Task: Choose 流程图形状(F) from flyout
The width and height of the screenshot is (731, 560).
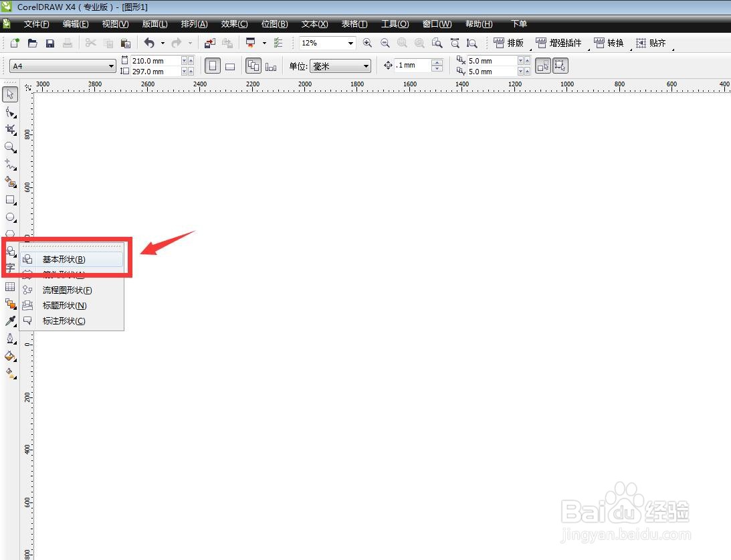Action: pyautogui.click(x=72, y=290)
